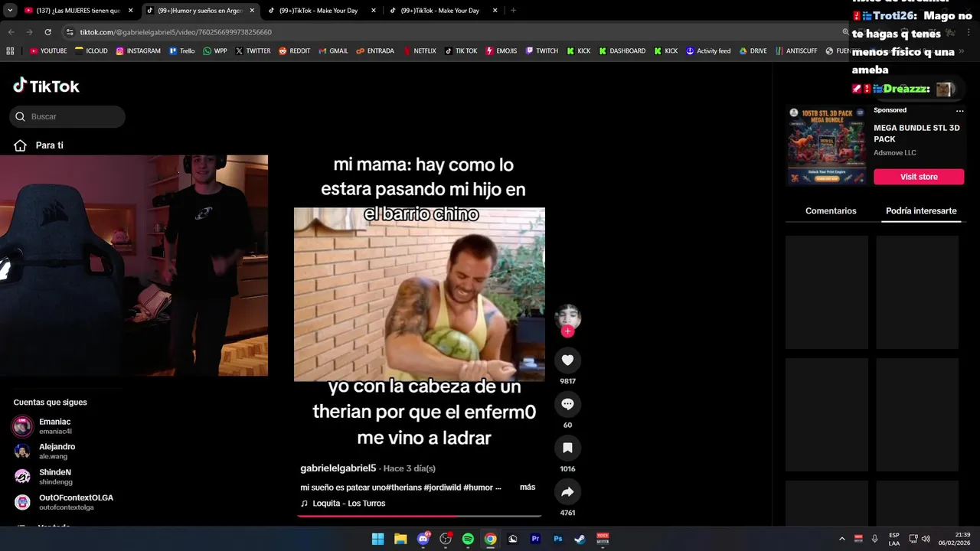Open Spotify from the taskbar
Image resolution: width=980 pixels, height=551 pixels.
[x=468, y=539]
